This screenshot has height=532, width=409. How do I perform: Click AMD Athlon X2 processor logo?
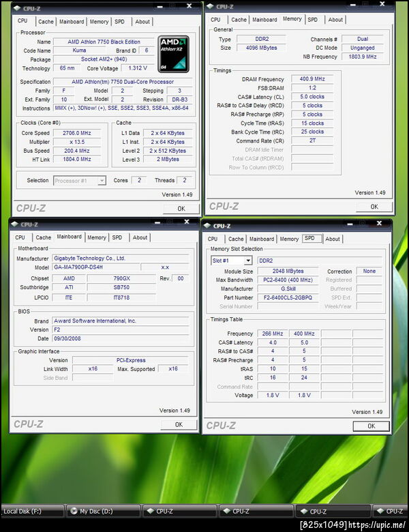coord(173,54)
